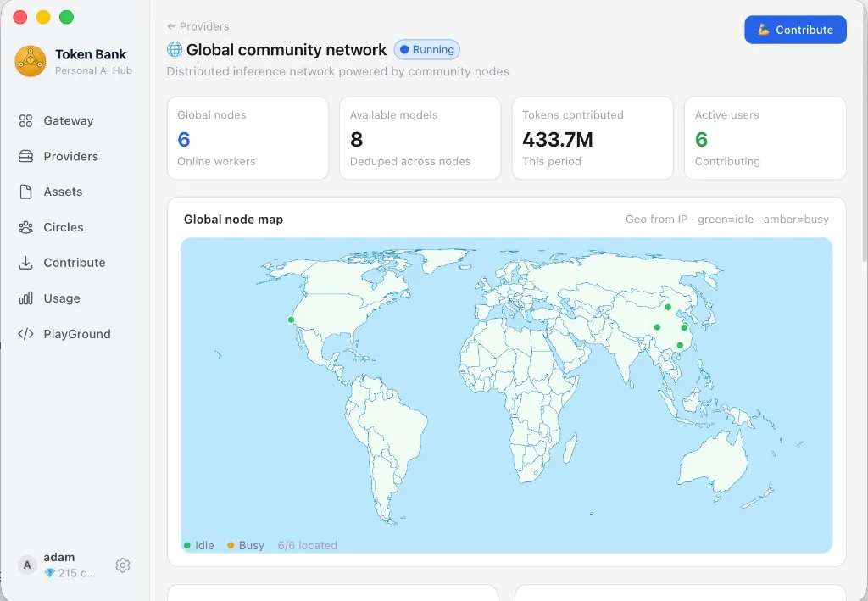
Task: Click the Active users card
Action: tap(765, 138)
